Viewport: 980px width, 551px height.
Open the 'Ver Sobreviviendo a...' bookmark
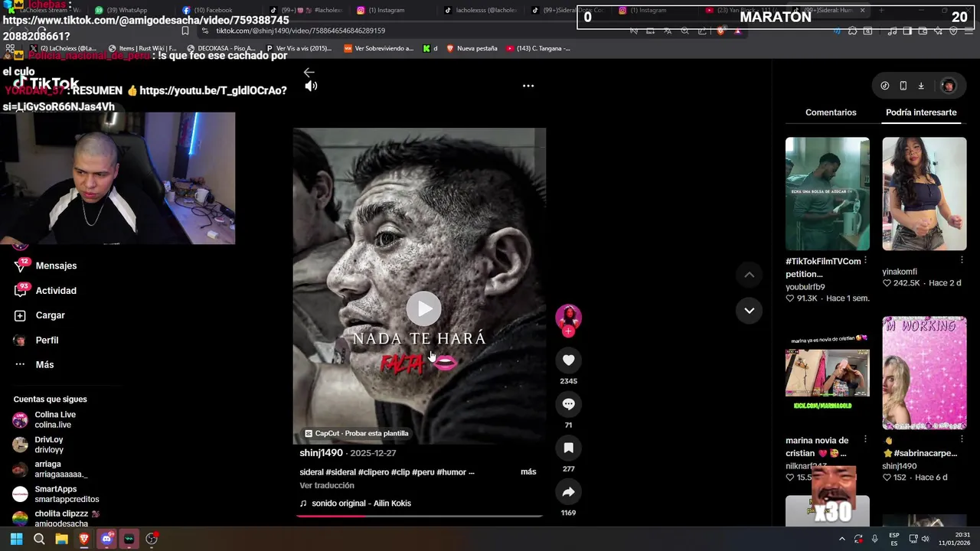tap(379, 48)
